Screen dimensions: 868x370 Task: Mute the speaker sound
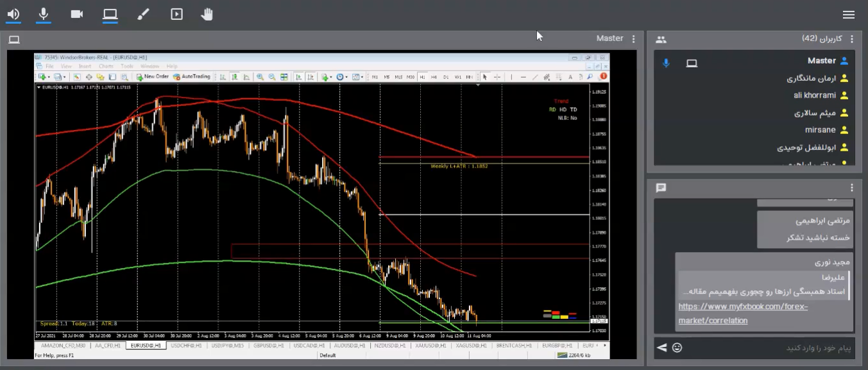point(13,14)
